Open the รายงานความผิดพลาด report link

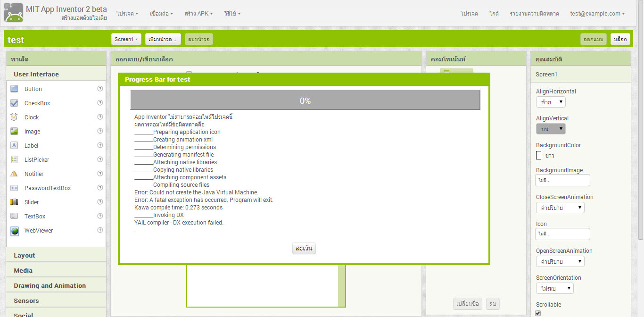(534, 14)
